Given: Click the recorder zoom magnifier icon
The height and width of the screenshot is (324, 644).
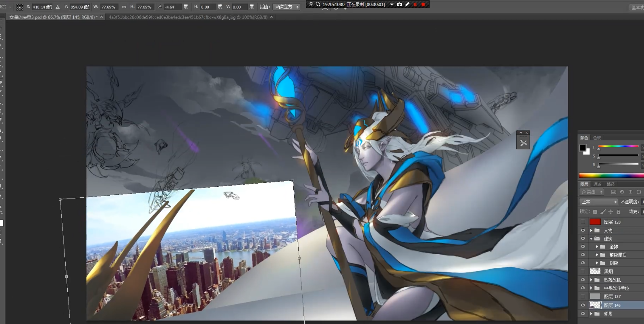Looking at the screenshot, I should (x=318, y=4).
